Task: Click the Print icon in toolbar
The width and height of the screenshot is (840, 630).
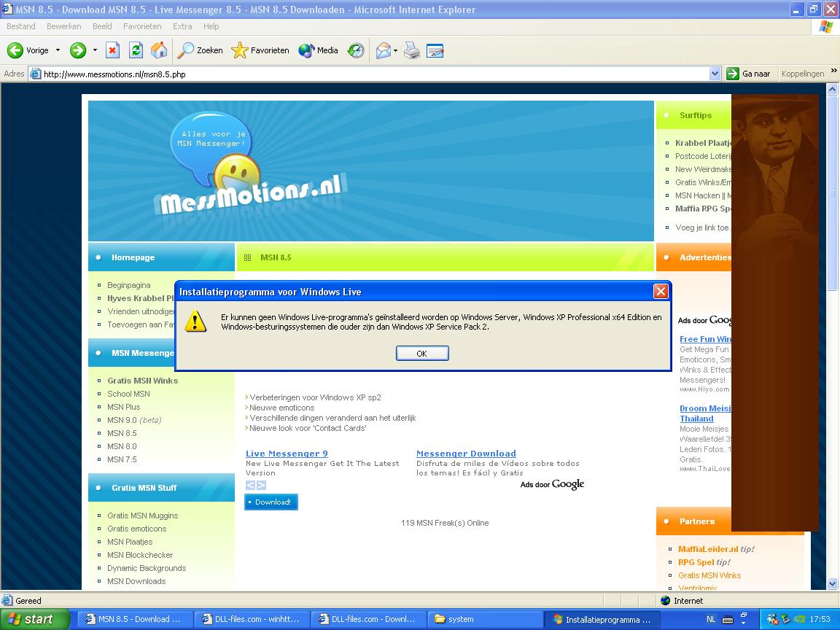Action: [412, 50]
